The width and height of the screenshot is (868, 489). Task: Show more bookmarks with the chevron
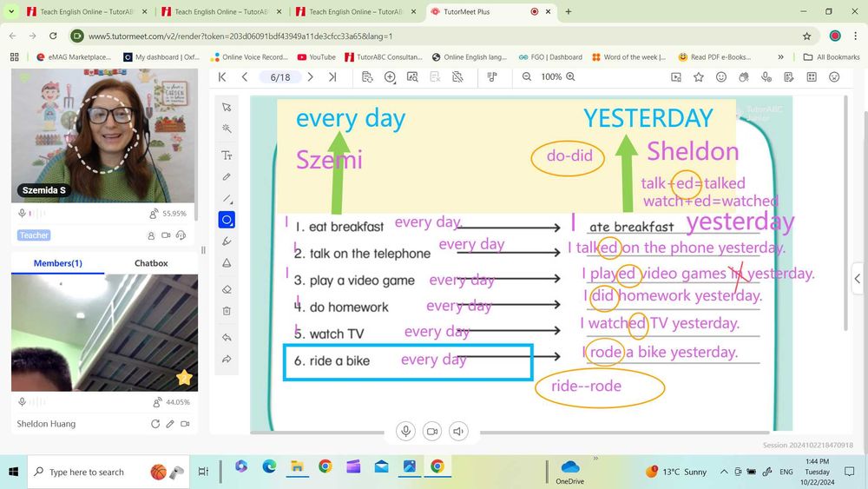tap(780, 56)
